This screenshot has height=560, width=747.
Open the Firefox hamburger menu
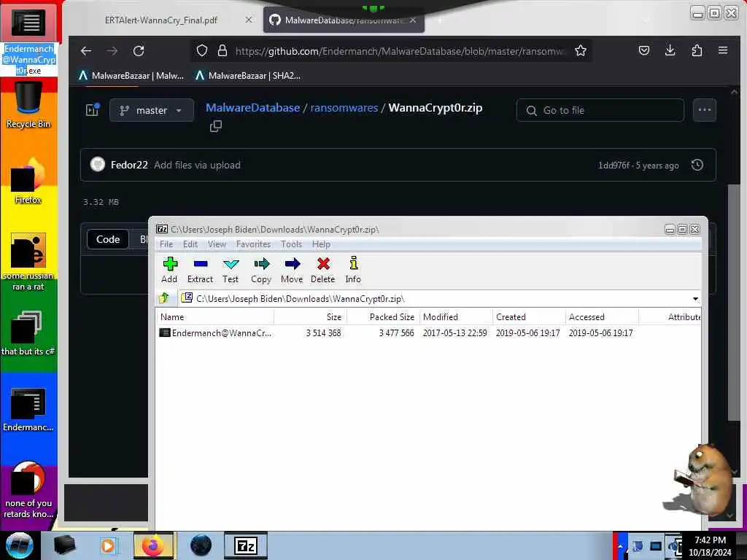723,50
